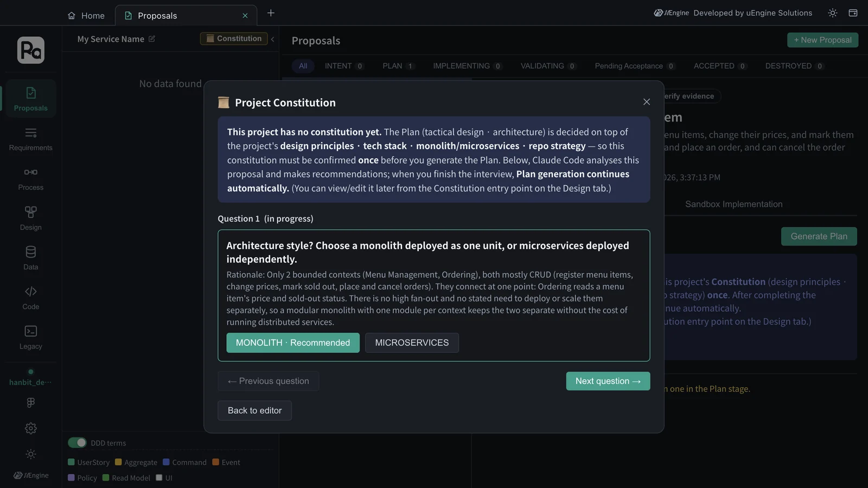Viewport: 868px width, 488px height.
Task: Open the Constitution button in the panel header
Action: pyautogui.click(x=234, y=38)
